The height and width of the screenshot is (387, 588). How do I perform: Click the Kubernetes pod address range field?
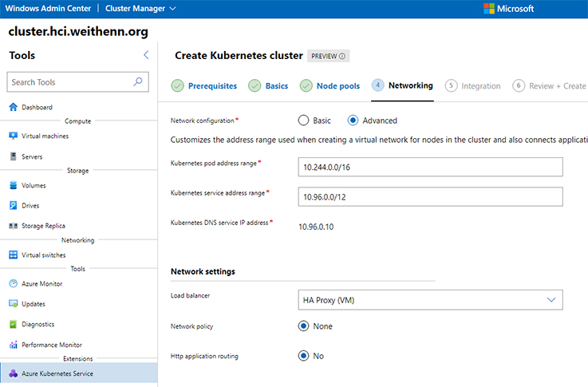coord(431,167)
